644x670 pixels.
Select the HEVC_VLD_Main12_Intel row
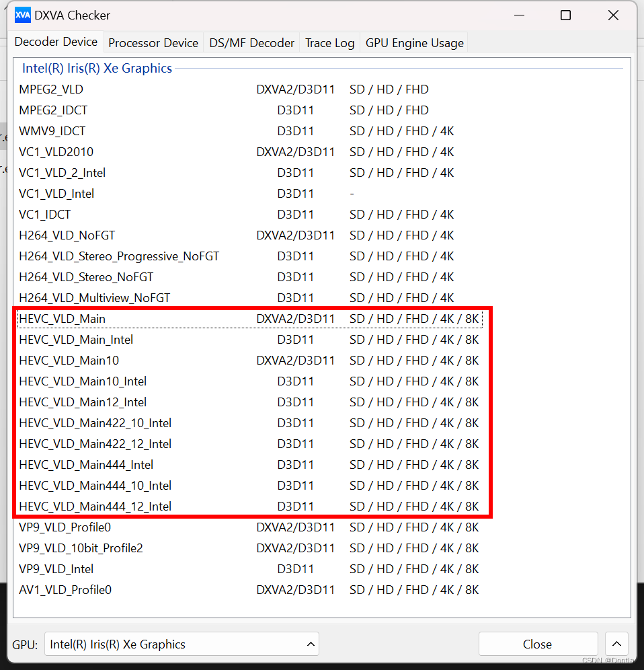pyautogui.click(x=250, y=402)
